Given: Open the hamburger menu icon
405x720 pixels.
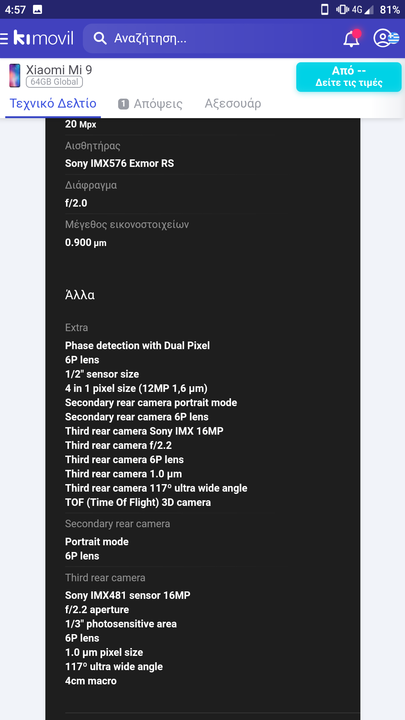Looking at the screenshot, I should 4,39.
